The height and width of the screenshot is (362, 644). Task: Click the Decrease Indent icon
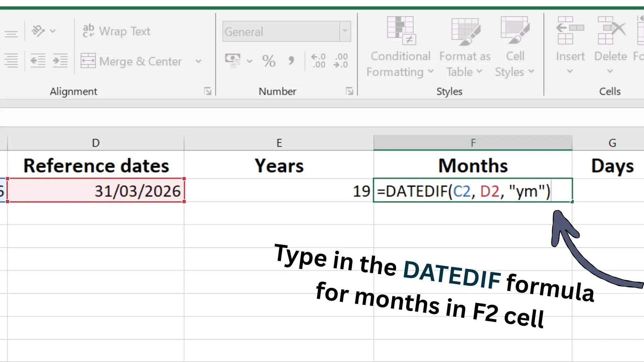click(x=38, y=61)
